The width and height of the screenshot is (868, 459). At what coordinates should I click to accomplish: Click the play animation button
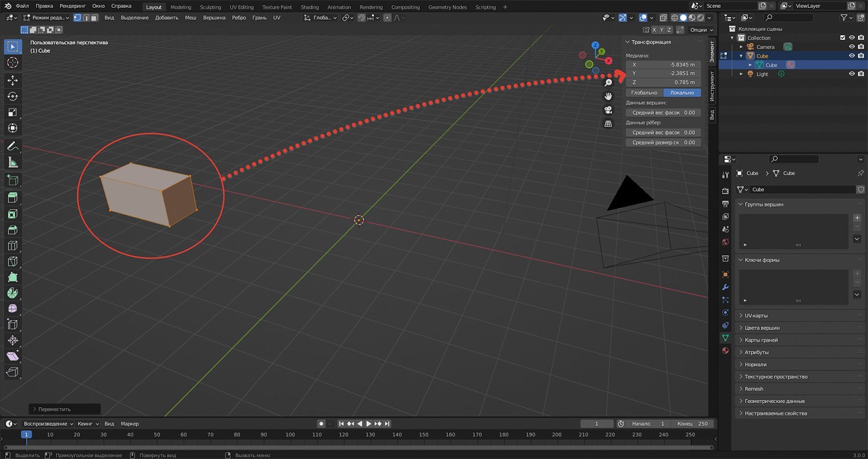coord(369,424)
